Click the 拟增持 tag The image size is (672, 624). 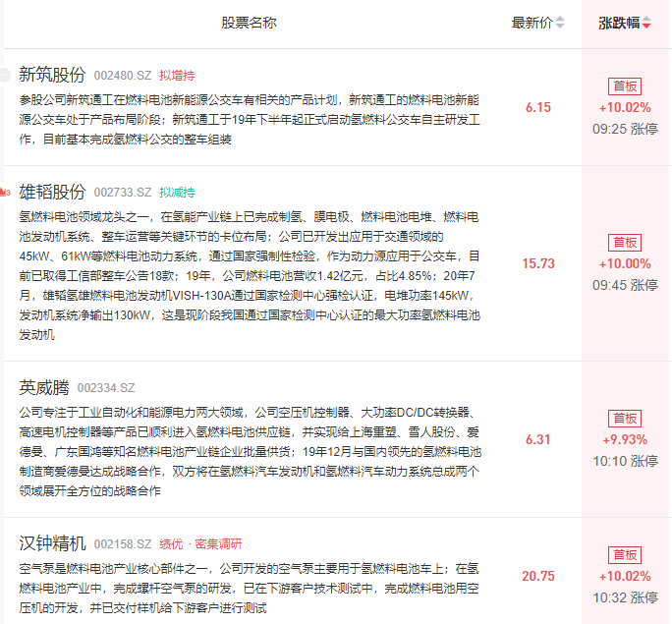pos(177,76)
